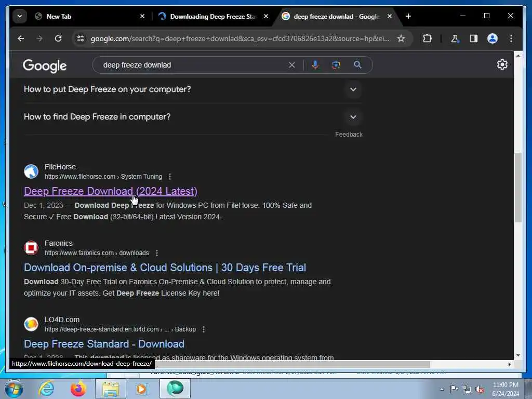Click the FileHorse site name text
Image resolution: width=532 pixels, height=399 pixels.
(60, 167)
